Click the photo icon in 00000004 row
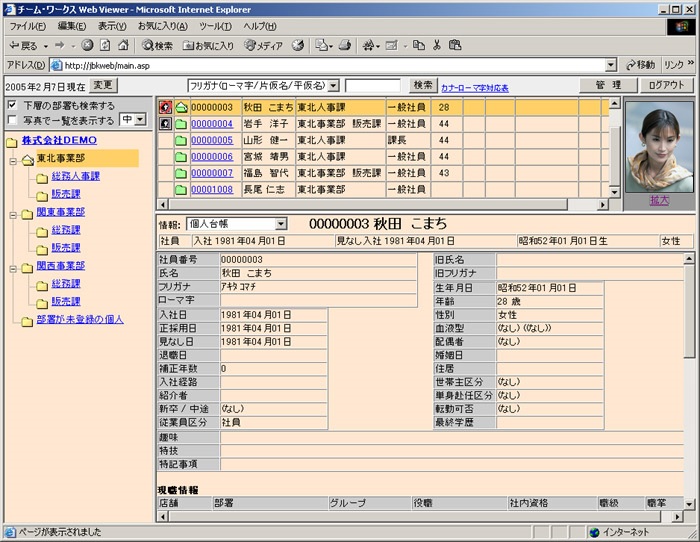Image resolution: width=700 pixels, height=542 pixels. (166, 124)
